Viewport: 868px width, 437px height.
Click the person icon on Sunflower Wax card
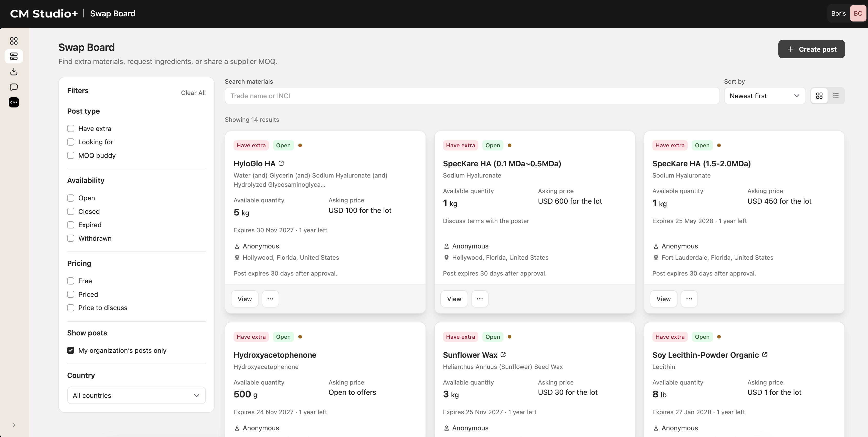(447, 428)
